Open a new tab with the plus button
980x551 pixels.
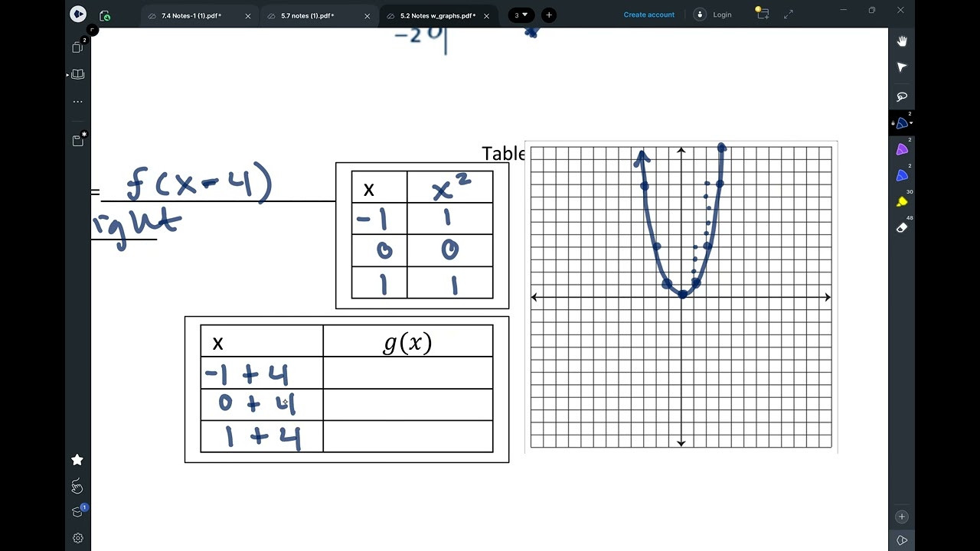(x=549, y=15)
